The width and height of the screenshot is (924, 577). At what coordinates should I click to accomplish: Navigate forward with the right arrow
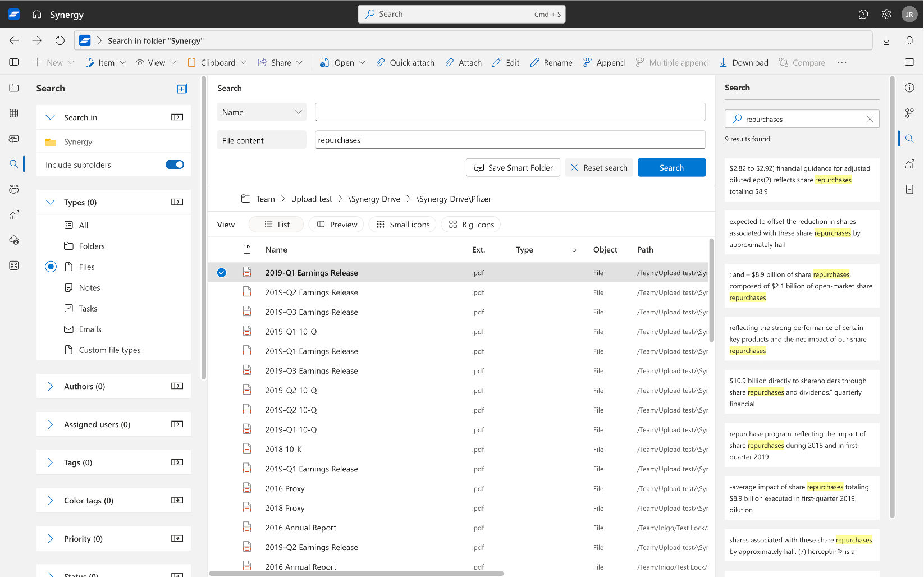click(37, 40)
